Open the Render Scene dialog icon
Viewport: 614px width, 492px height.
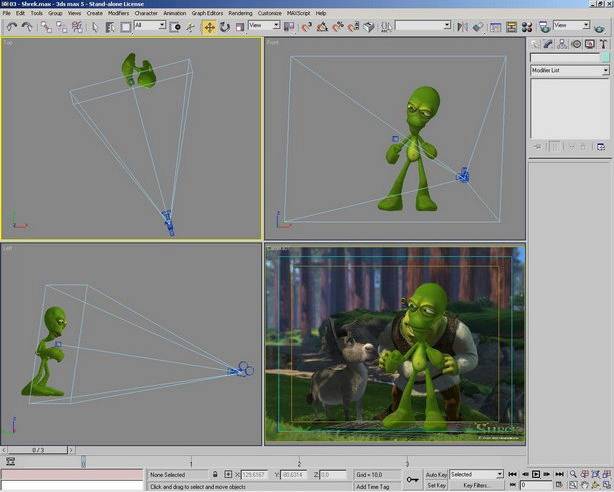click(544, 27)
